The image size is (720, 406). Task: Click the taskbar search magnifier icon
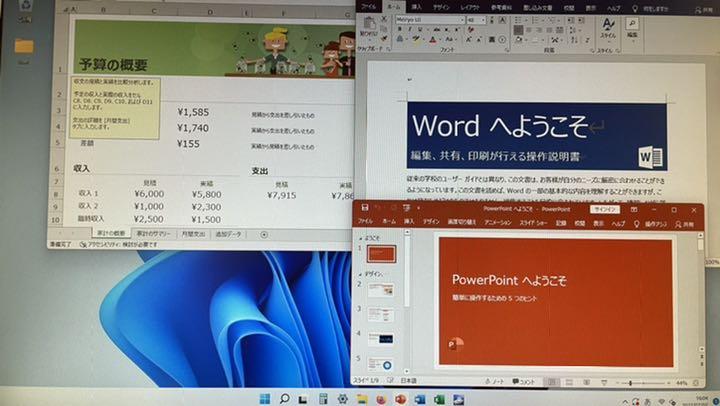[285, 398]
